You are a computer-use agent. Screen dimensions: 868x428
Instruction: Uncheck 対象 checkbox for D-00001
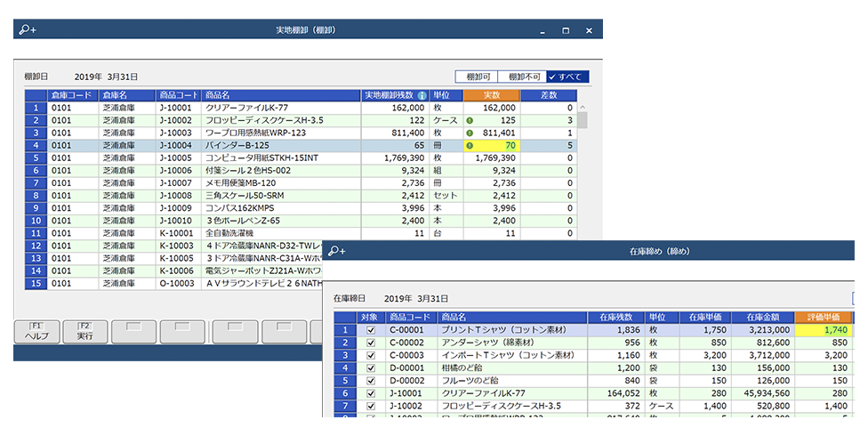click(x=371, y=368)
